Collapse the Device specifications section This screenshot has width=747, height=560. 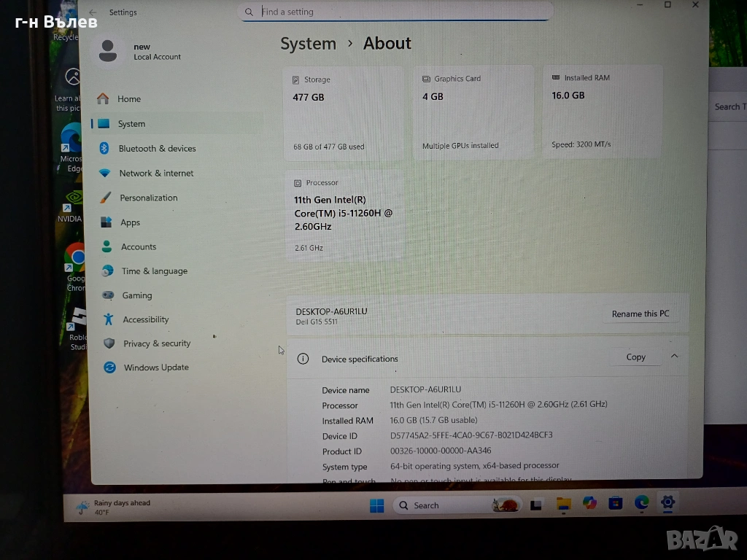click(674, 357)
